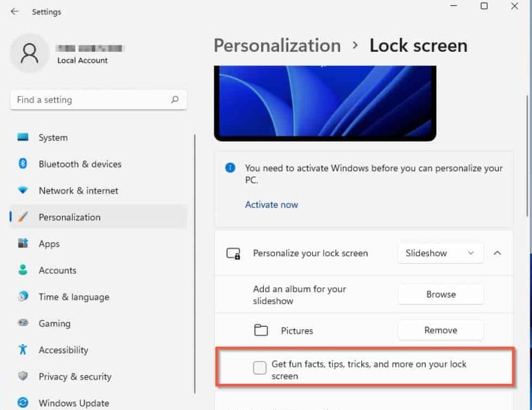Click Personalization in the breadcrumb header

coord(277,46)
